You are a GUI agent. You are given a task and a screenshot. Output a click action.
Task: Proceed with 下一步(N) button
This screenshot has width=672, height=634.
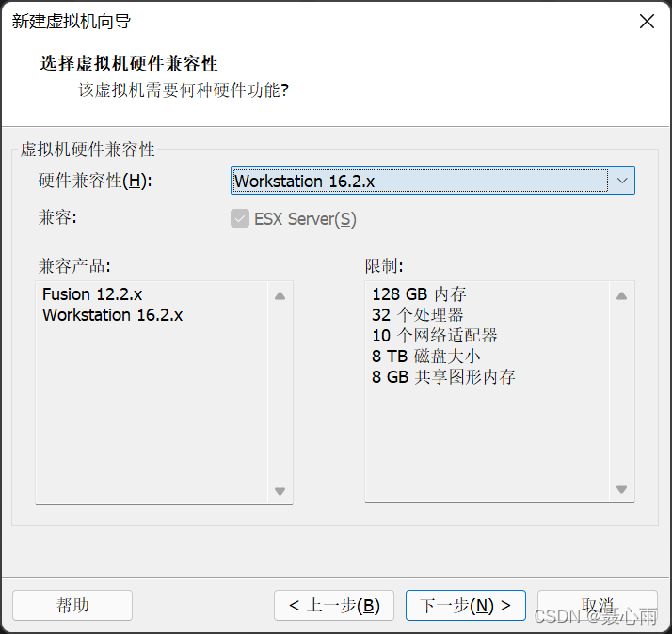466,605
